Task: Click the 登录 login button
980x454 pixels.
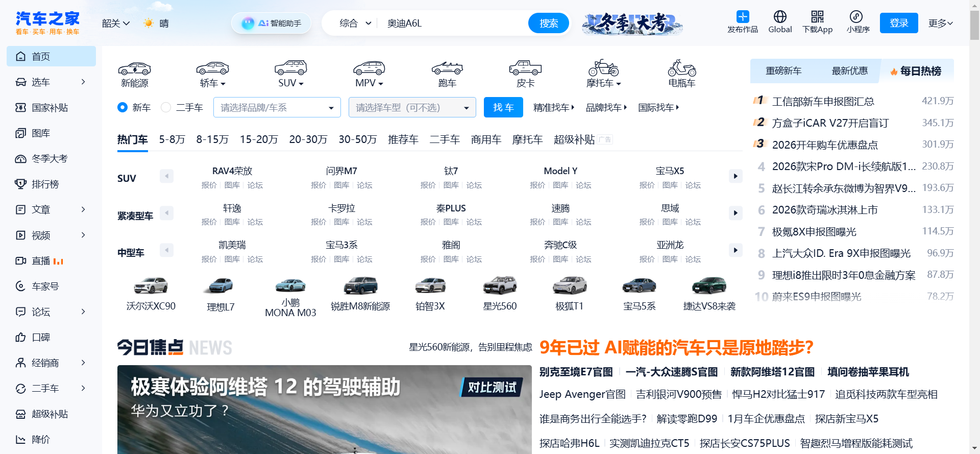Action: pyautogui.click(x=899, y=23)
